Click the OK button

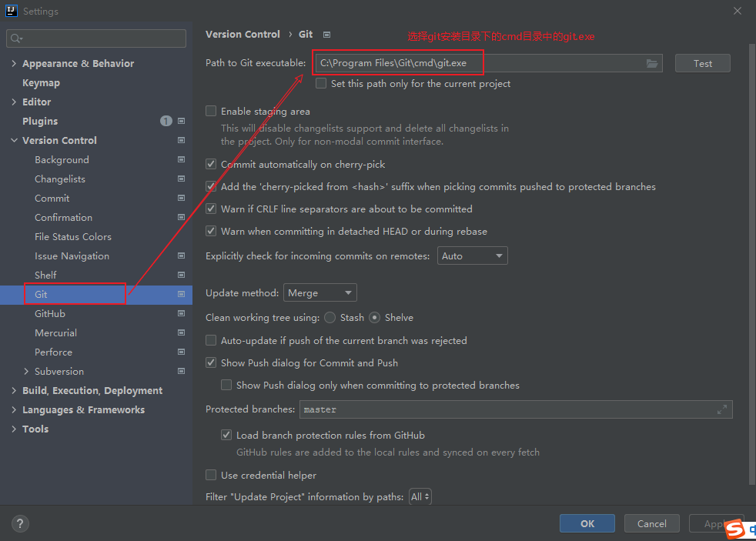tap(587, 523)
